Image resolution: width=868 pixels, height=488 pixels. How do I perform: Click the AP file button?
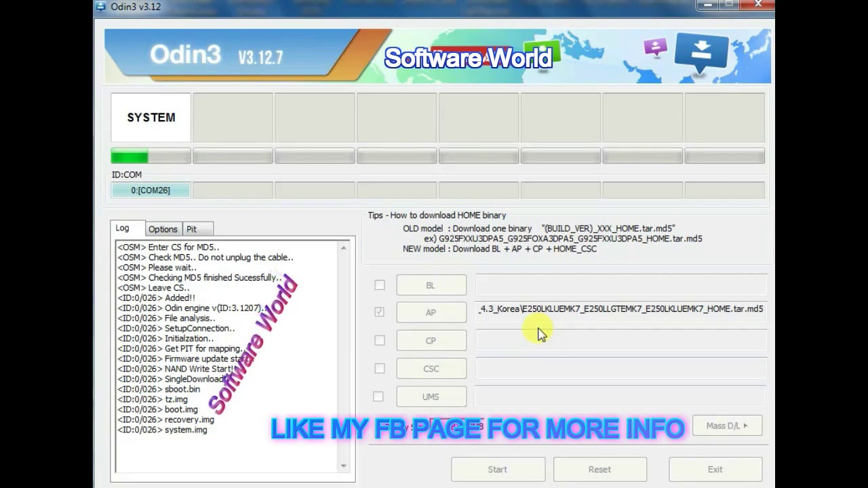point(431,312)
